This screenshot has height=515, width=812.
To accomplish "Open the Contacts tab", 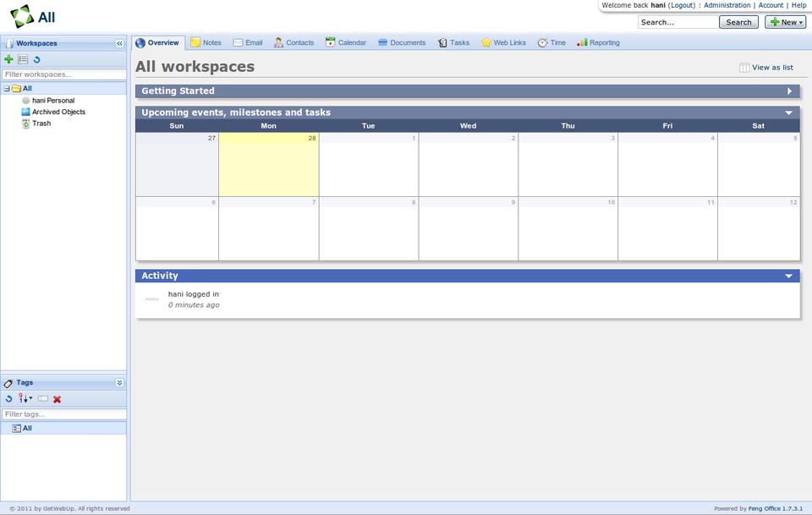I will (x=294, y=43).
